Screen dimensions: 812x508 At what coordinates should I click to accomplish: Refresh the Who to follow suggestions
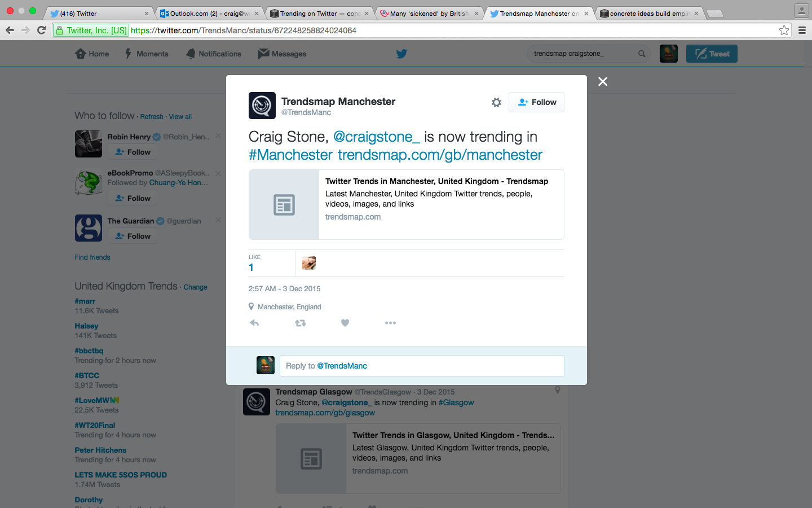point(152,117)
